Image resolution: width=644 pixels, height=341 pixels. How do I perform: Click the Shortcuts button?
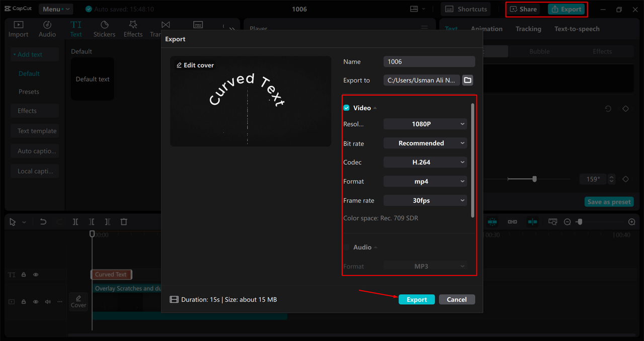466,9
